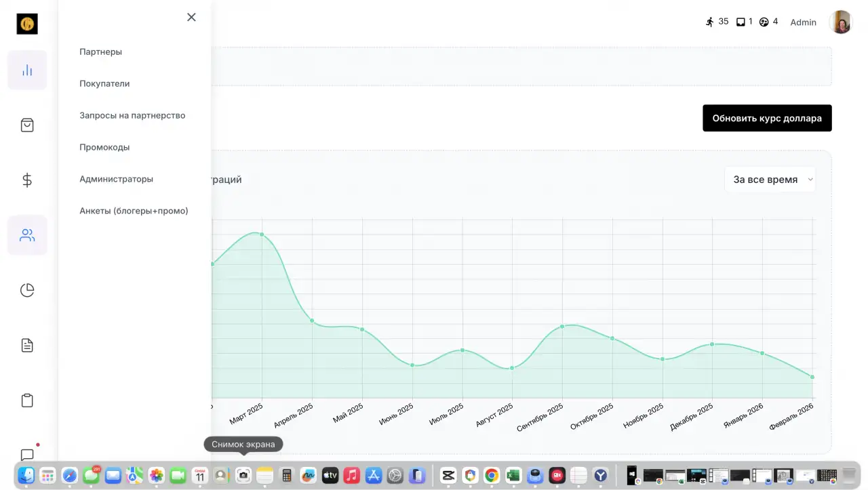Open the clipboard sidebar icon
This screenshot has height=490, width=868.
(27, 401)
